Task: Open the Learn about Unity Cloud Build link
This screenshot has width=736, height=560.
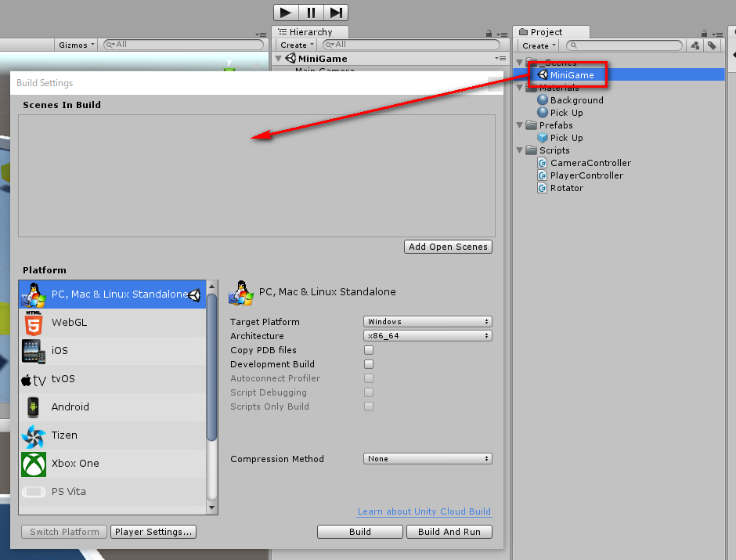Action: (424, 511)
